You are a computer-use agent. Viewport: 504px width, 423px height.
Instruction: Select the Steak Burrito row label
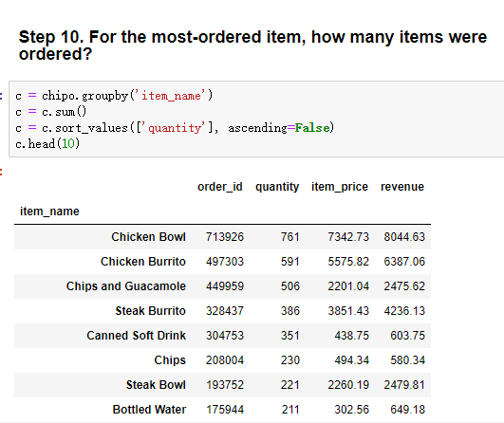coord(150,311)
